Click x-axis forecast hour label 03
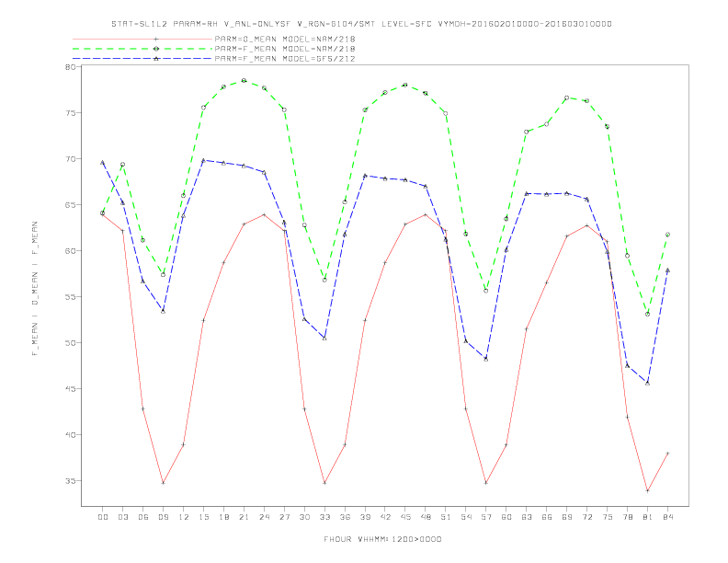The image size is (728, 563). [x=122, y=517]
